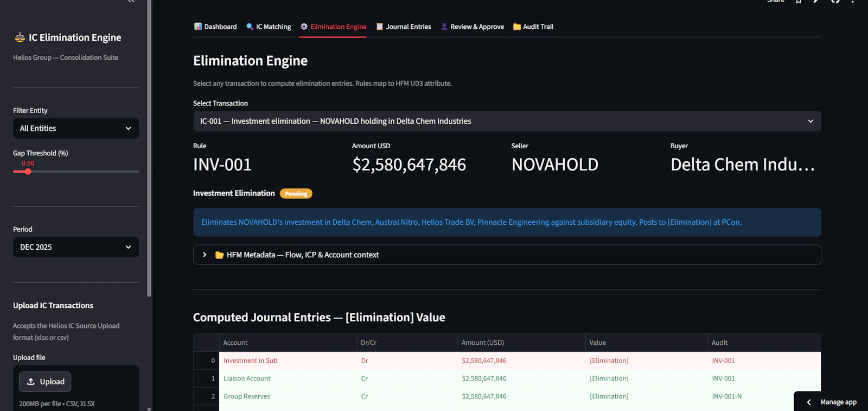Screen dimensions: 868x411
Task: Click the Dr cell in row 0
Action: click(407, 361)
